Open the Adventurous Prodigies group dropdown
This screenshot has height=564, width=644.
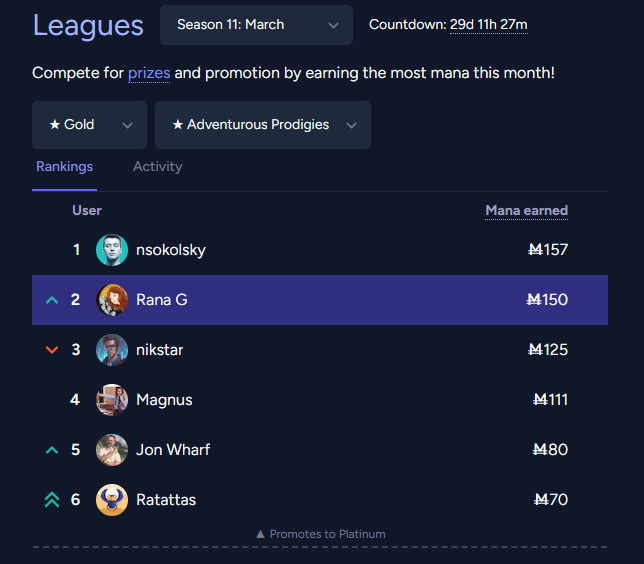click(263, 125)
